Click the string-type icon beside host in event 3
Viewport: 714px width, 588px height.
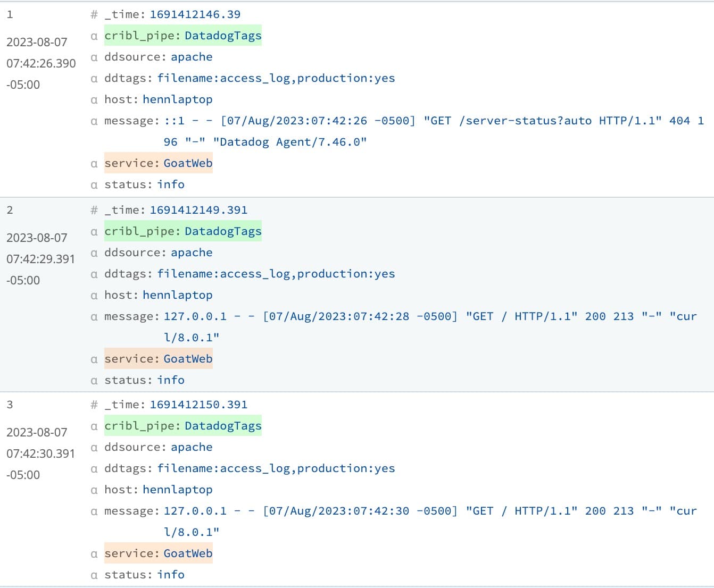pyautogui.click(x=94, y=490)
